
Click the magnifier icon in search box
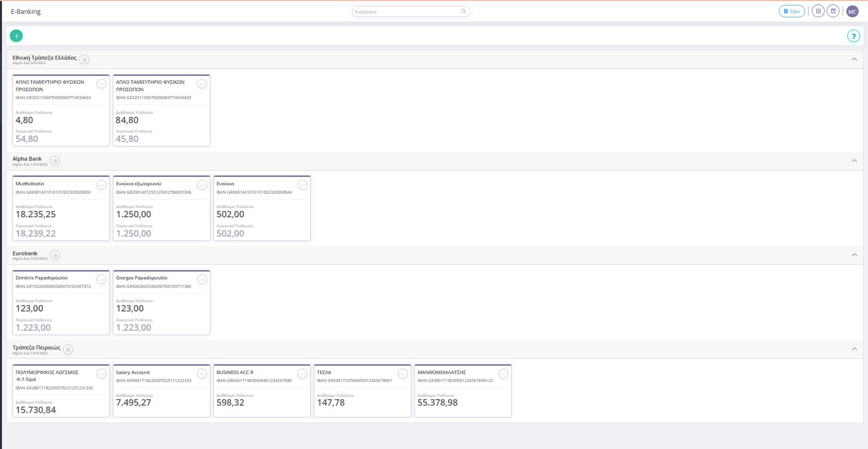pyautogui.click(x=464, y=11)
